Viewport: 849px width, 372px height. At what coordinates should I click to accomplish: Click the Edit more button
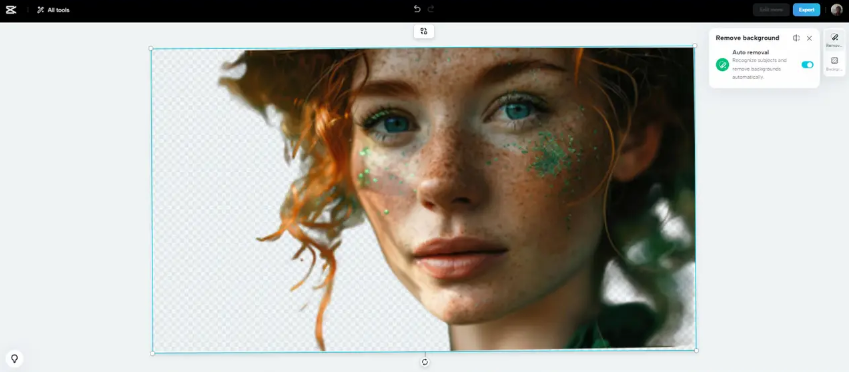point(771,10)
